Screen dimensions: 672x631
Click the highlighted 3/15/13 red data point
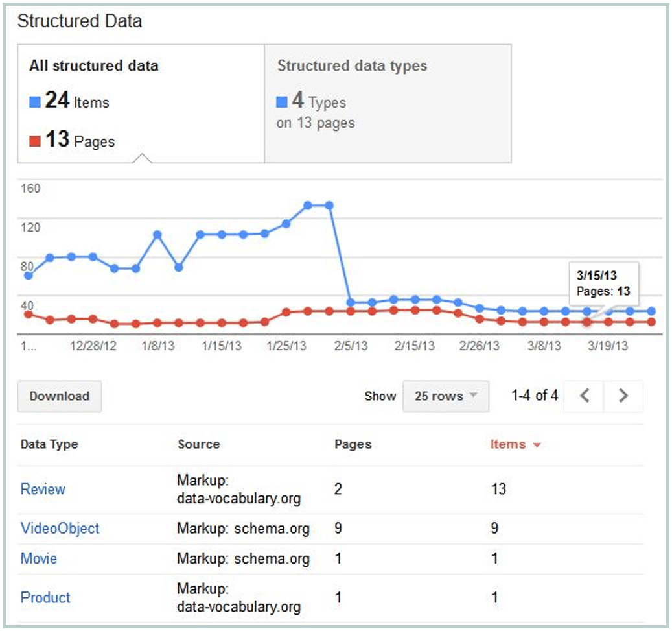point(586,322)
